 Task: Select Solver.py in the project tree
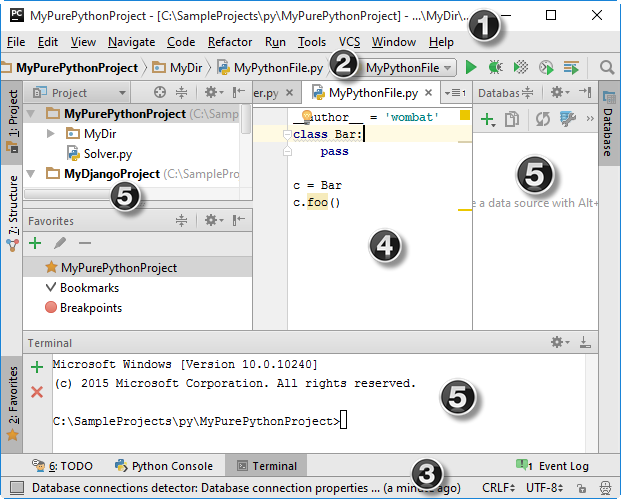point(99,154)
